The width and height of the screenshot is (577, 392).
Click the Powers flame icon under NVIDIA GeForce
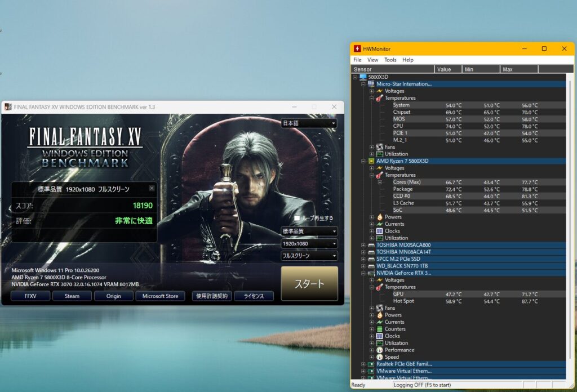point(379,315)
